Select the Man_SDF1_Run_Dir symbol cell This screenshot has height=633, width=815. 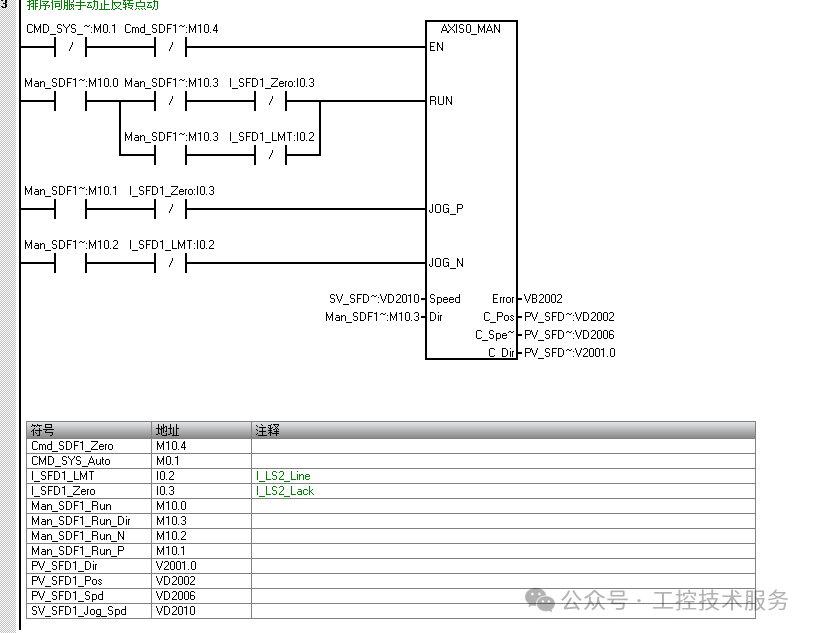coord(89,521)
